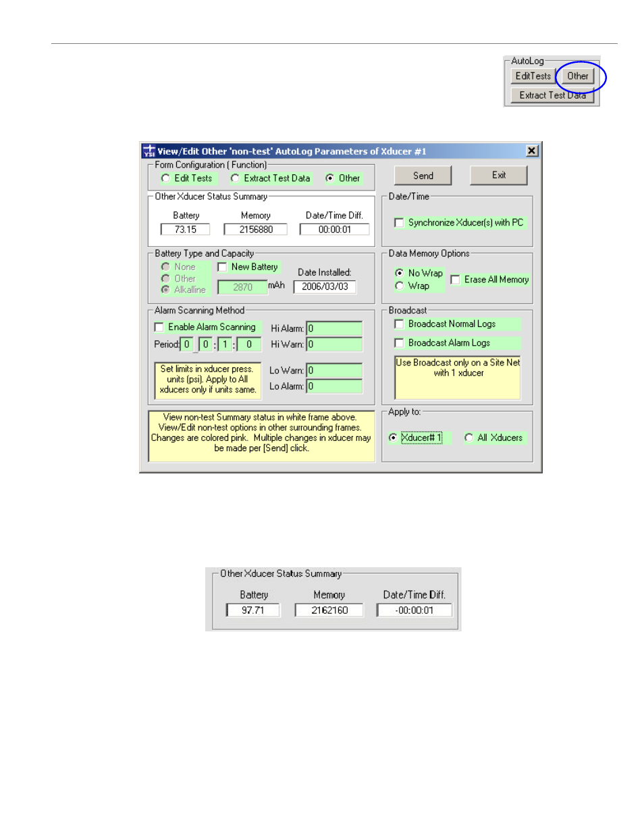This screenshot has width=644, height=834.
Task: Select the Other form configuration radio button
Action: 329,178
